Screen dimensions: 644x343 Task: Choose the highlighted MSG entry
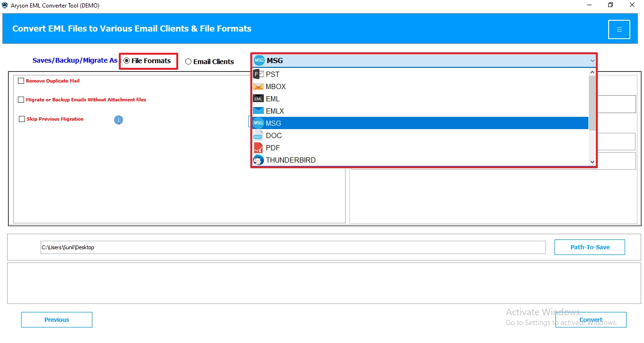coord(421,123)
